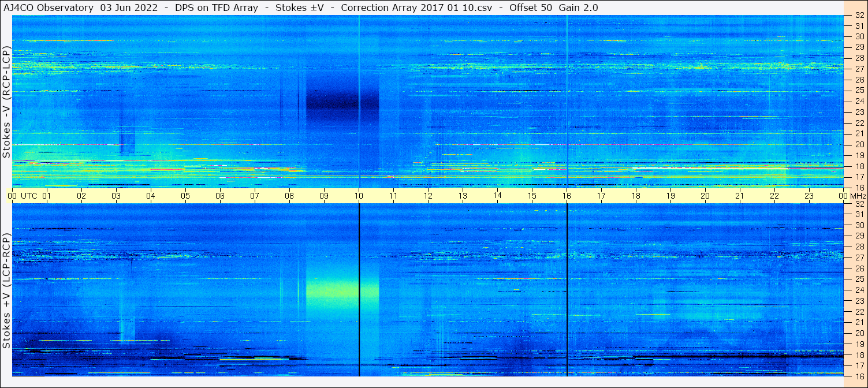Click the 23 hour tick label

809,196
